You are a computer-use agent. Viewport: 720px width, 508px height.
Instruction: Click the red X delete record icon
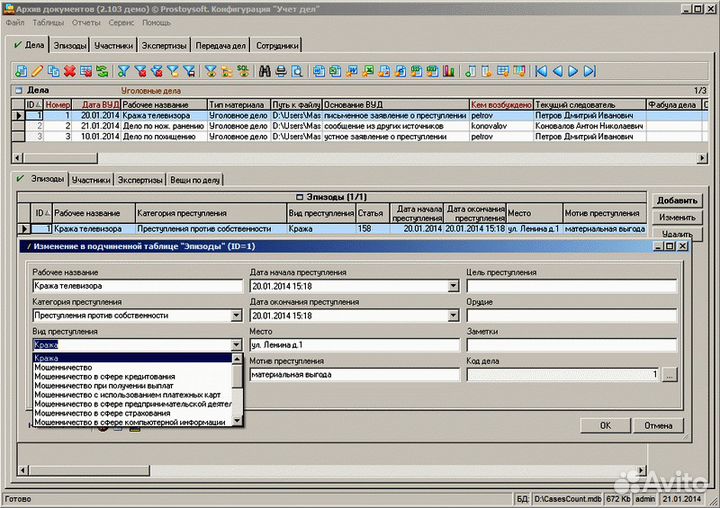[69, 71]
